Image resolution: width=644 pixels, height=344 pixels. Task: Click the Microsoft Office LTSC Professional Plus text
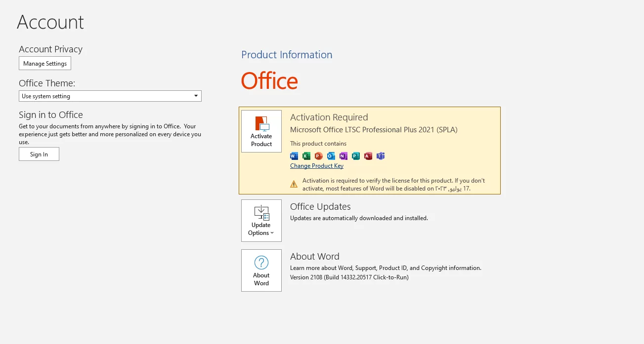click(374, 130)
